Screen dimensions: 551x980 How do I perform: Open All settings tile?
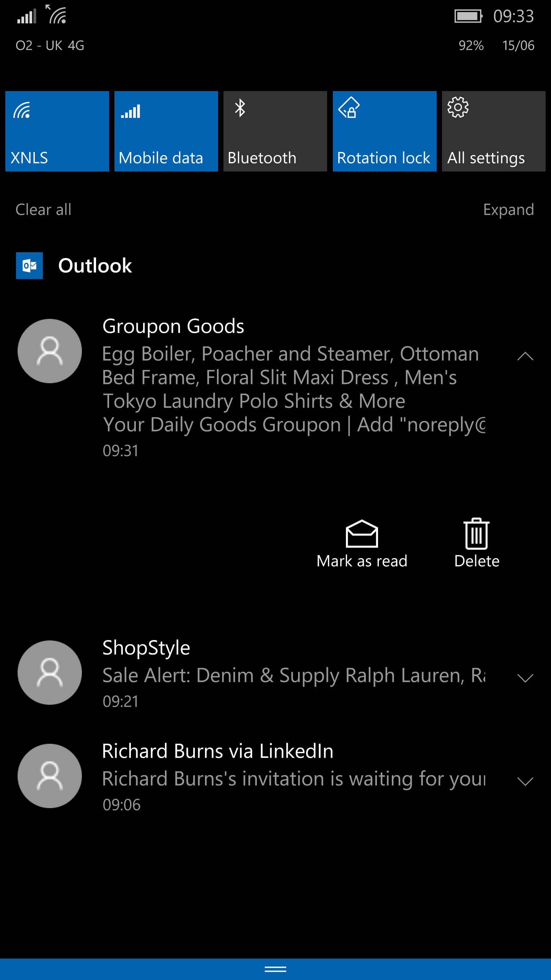[494, 131]
